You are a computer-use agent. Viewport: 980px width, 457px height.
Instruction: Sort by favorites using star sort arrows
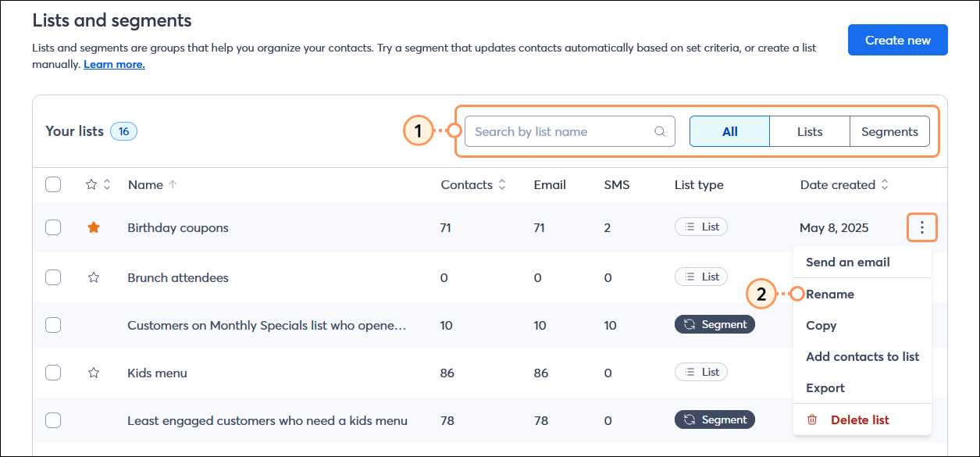coord(107,185)
